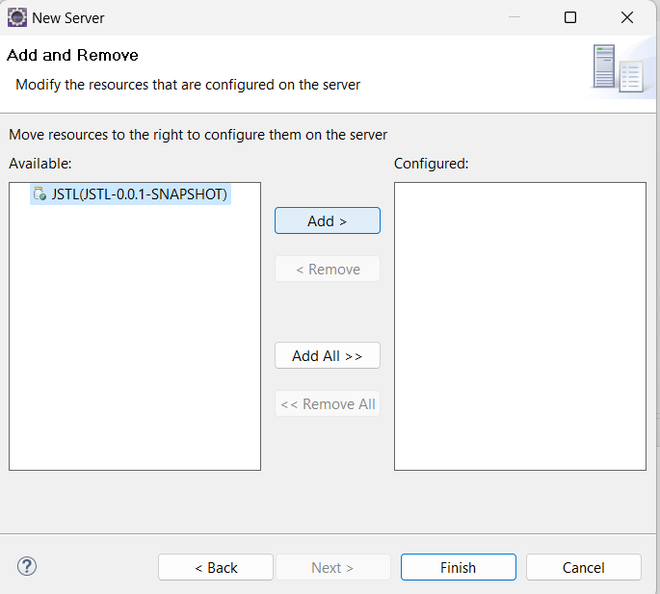Click the New Server title bar text

(x=68, y=17)
